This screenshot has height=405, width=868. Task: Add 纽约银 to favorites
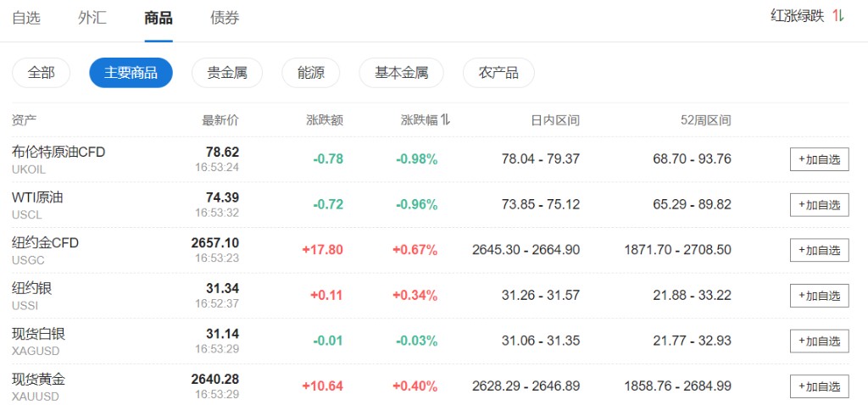point(819,296)
